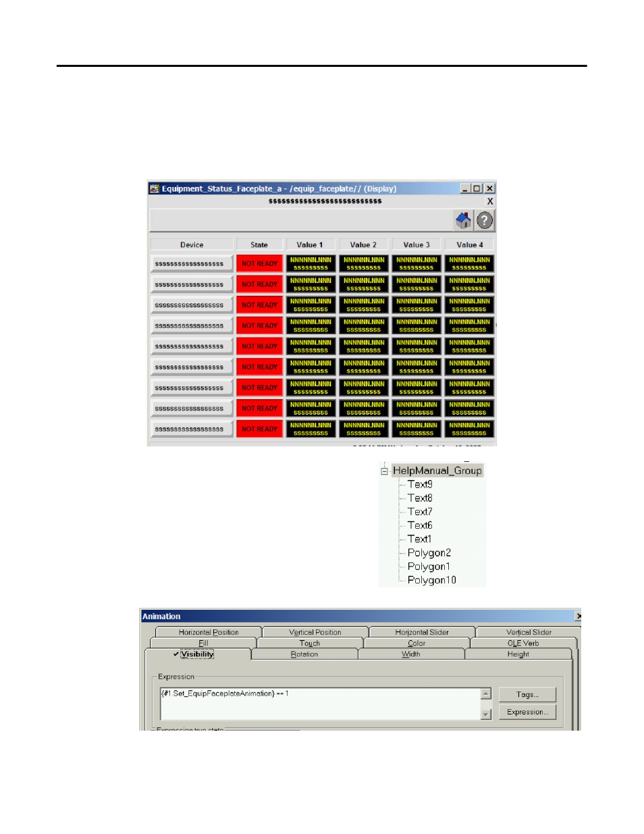Open the Width tab
644x834 pixels.
pos(411,654)
